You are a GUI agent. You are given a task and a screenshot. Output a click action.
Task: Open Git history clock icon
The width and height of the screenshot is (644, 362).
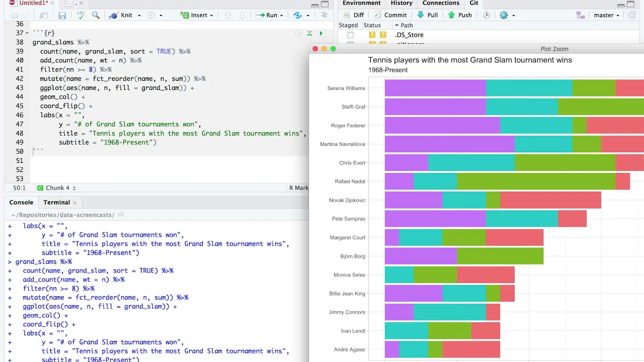(x=487, y=15)
